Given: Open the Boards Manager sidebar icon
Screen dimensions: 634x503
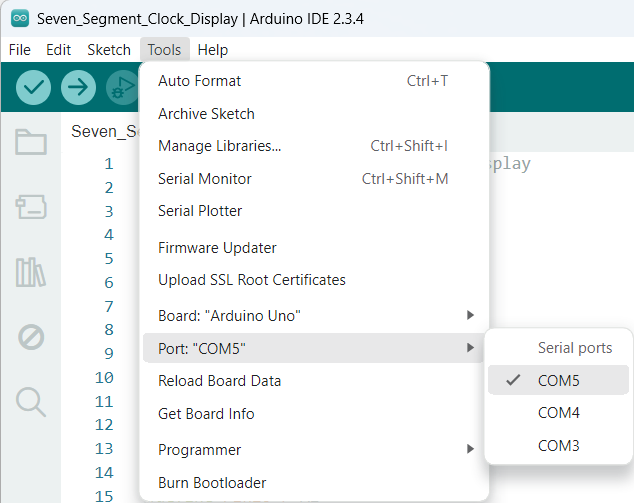Looking at the screenshot, I should [31, 207].
